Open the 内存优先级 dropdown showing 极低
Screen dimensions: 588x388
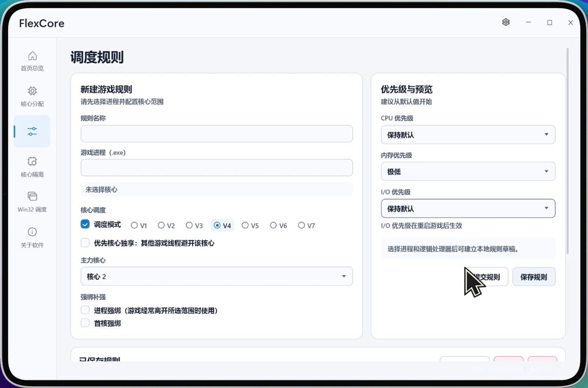click(x=468, y=172)
